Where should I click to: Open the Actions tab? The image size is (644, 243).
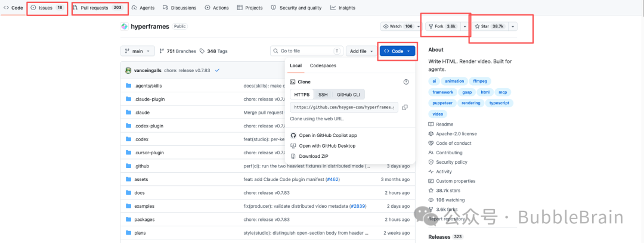point(217,8)
